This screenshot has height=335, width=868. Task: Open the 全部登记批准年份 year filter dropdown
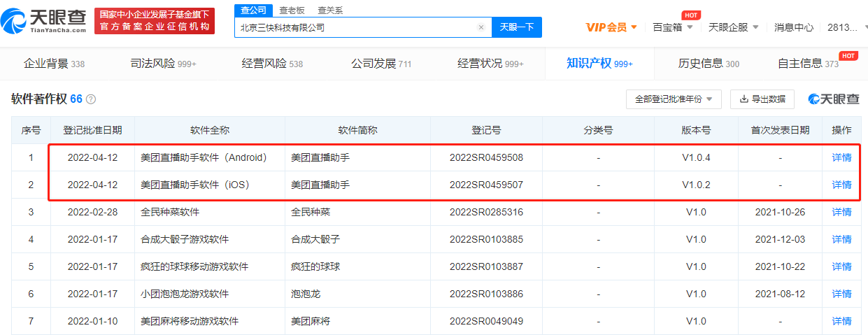[x=673, y=99]
